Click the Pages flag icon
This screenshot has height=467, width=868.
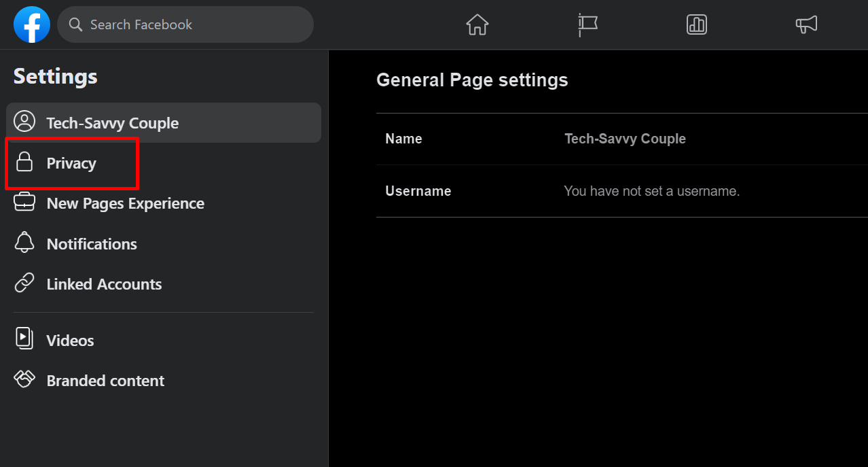click(x=587, y=24)
